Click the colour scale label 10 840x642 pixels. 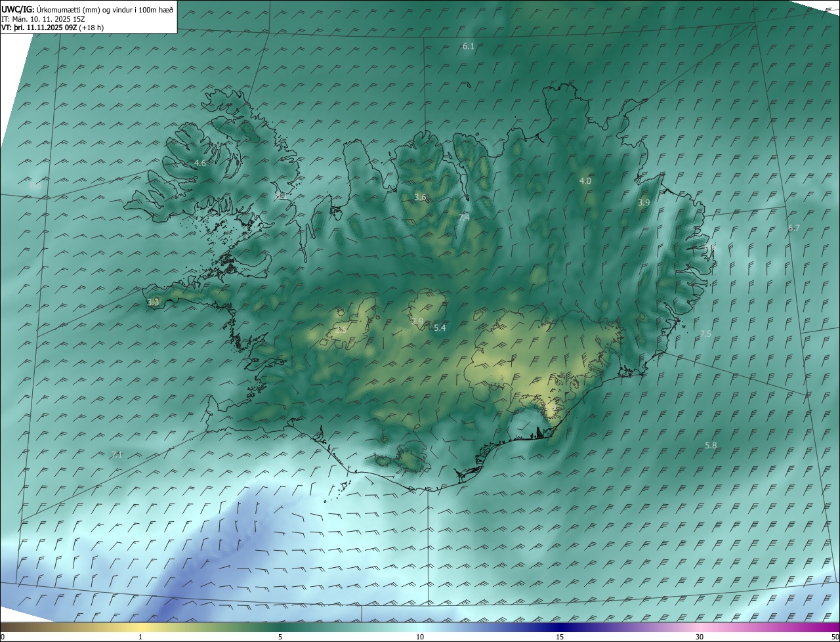click(x=420, y=637)
